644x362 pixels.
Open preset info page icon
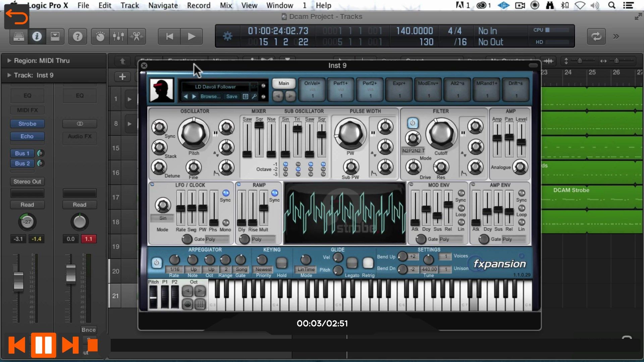pyautogui.click(x=246, y=97)
